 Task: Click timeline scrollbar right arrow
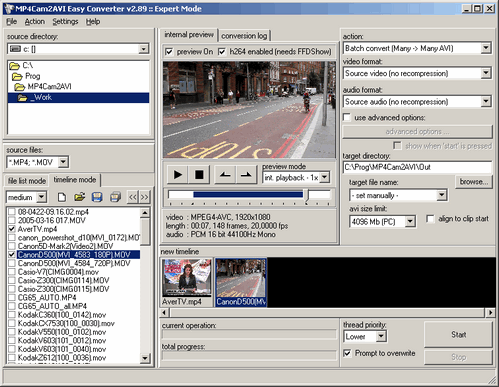pyautogui.click(x=490, y=313)
